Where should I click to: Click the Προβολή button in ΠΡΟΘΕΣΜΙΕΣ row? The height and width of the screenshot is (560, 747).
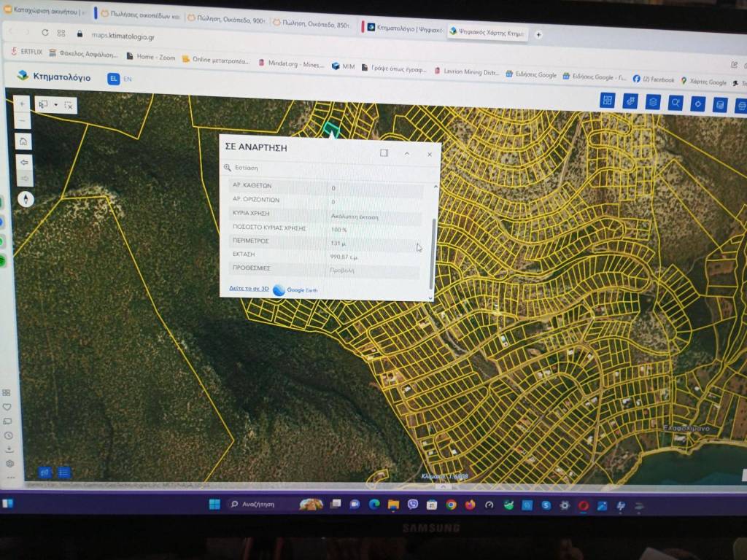pos(343,271)
